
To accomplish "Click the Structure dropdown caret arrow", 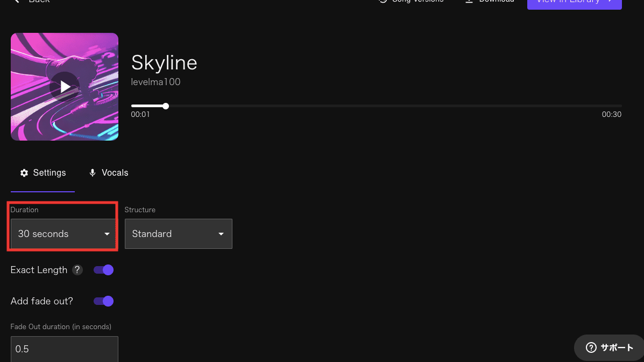I will coord(221,234).
